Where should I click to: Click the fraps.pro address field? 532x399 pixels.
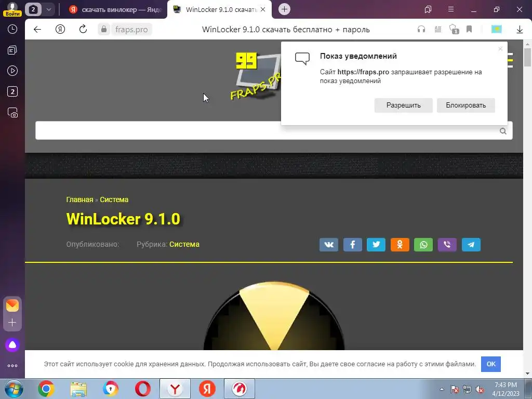(x=131, y=30)
